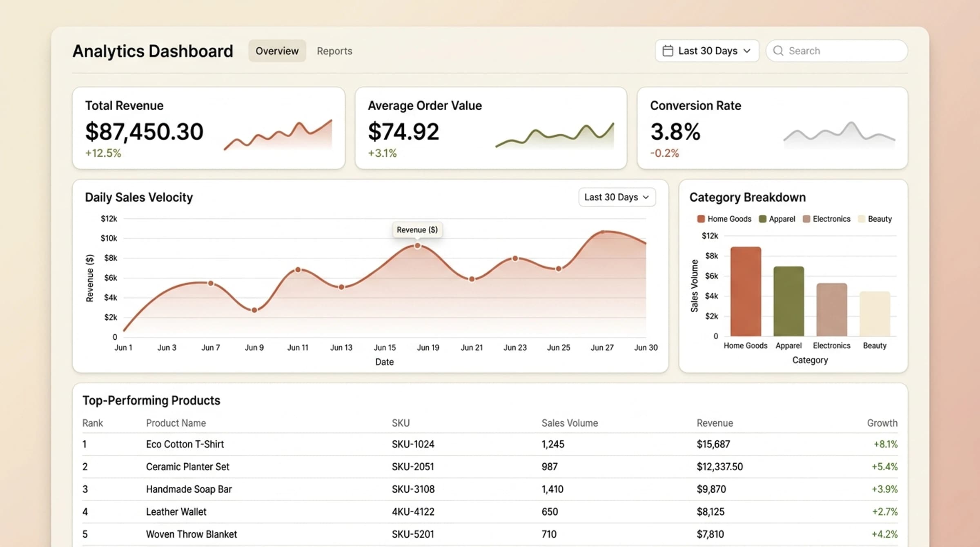Open Daily Sales Velocity Last 30 Days dropdown
The height and width of the screenshot is (547, 980).
pos(617,197)
